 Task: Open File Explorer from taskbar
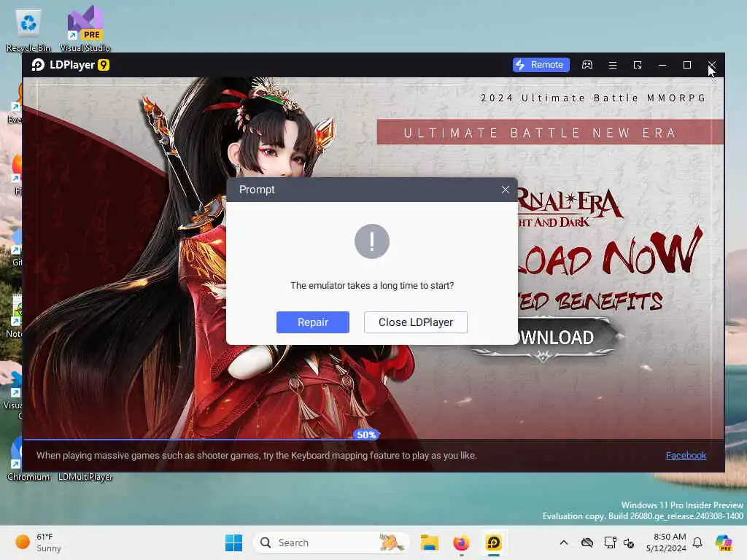click(429, 542)
